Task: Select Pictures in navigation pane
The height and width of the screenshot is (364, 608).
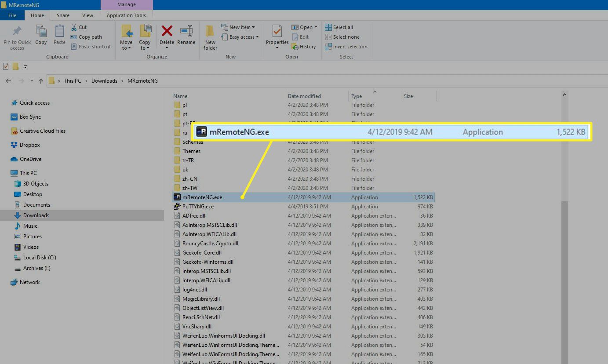Action: (x=33, y=237)
